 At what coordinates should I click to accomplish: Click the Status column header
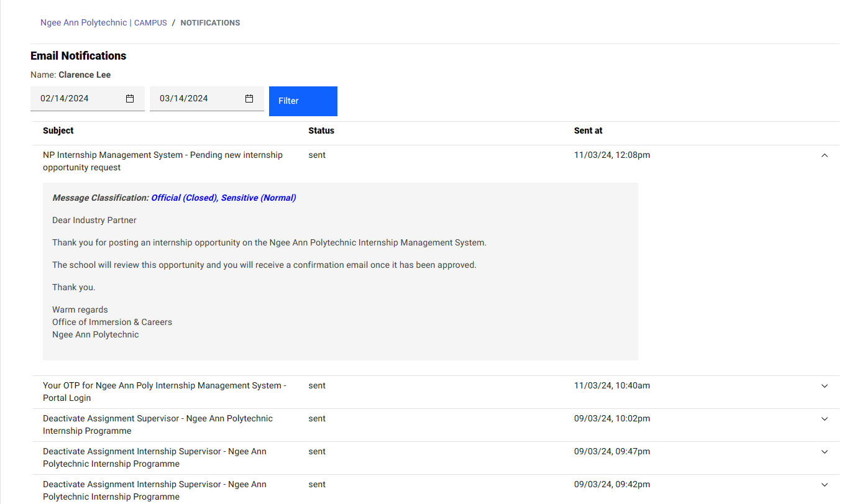(321, 131)
